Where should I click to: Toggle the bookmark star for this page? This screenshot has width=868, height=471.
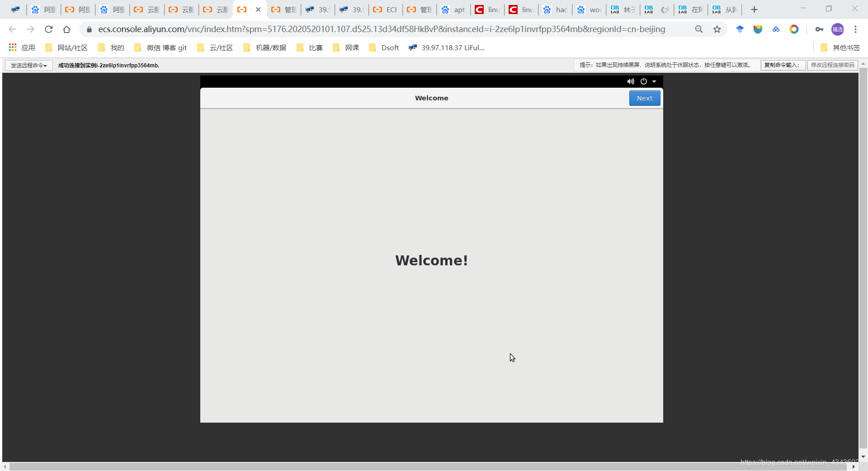(x=717, y=29)
